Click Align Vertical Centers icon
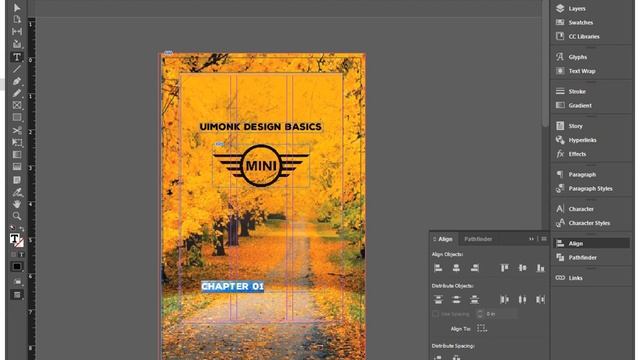640x360 pixels. pyautogui.click(x=522, y=268)
